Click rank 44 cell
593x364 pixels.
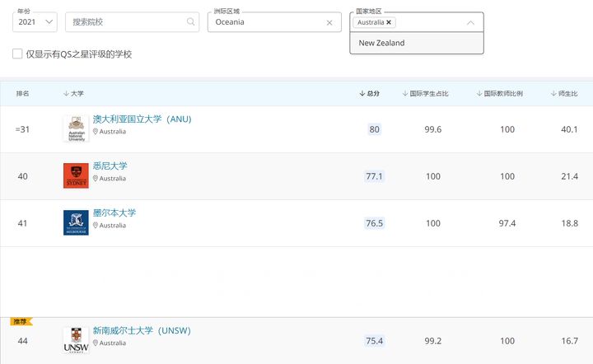tap(23, 341)
